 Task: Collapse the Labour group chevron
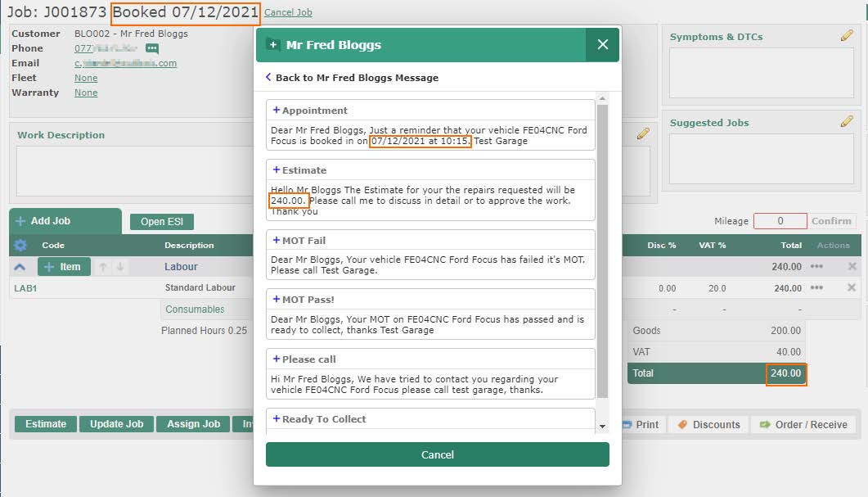pyautogui.click(x=20, y=267)
